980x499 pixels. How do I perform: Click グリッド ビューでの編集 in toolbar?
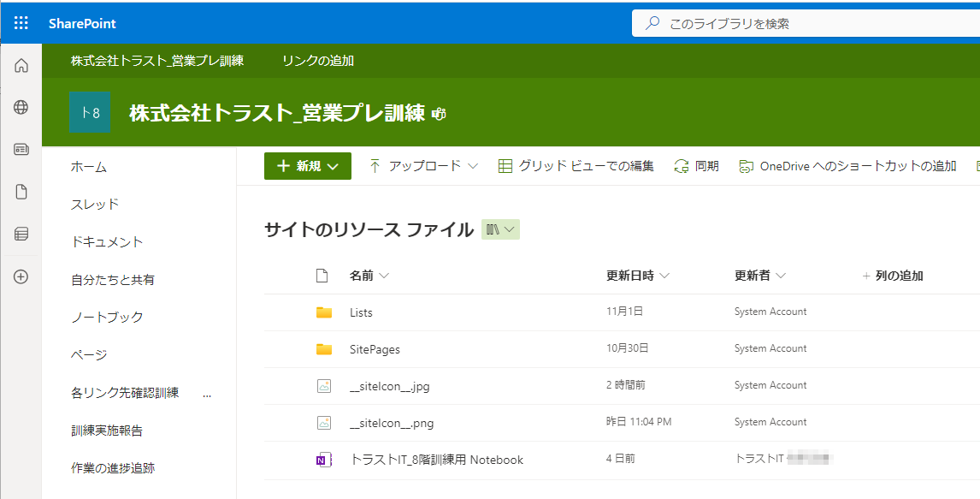576,166
